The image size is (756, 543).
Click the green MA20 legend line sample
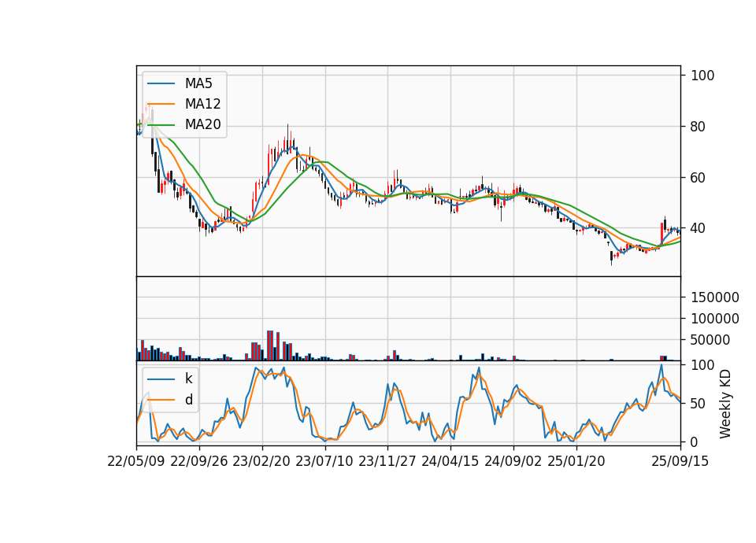[161, 125]
